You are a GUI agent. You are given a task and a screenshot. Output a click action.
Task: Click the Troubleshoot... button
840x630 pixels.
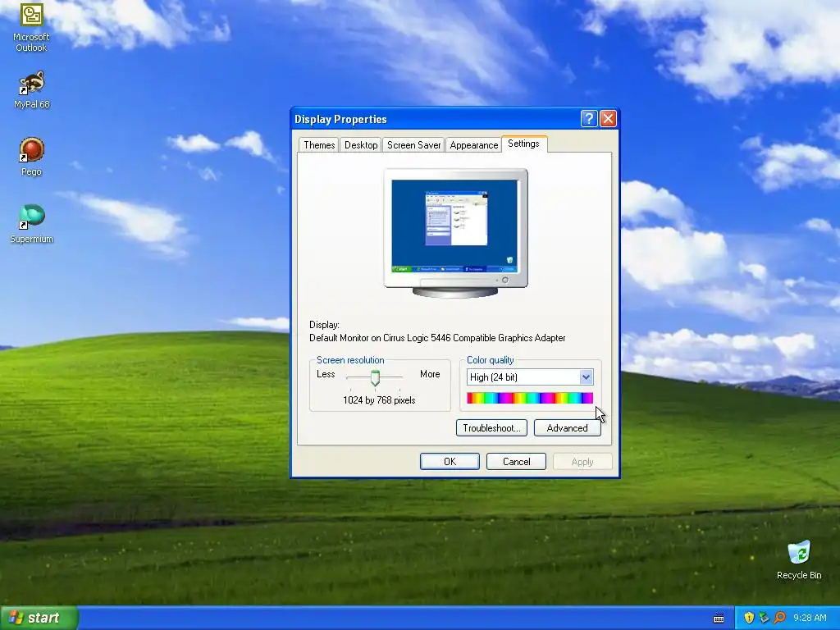(491, 427)
